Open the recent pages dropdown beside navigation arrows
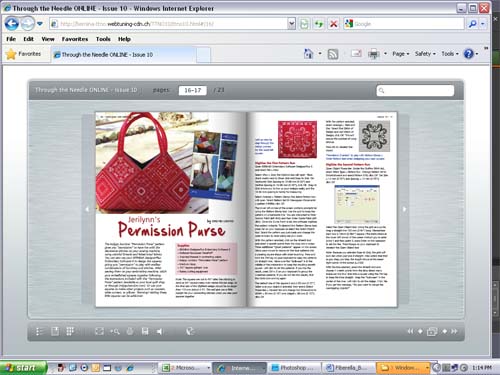500x375 pixels. [x=40, y=24]
